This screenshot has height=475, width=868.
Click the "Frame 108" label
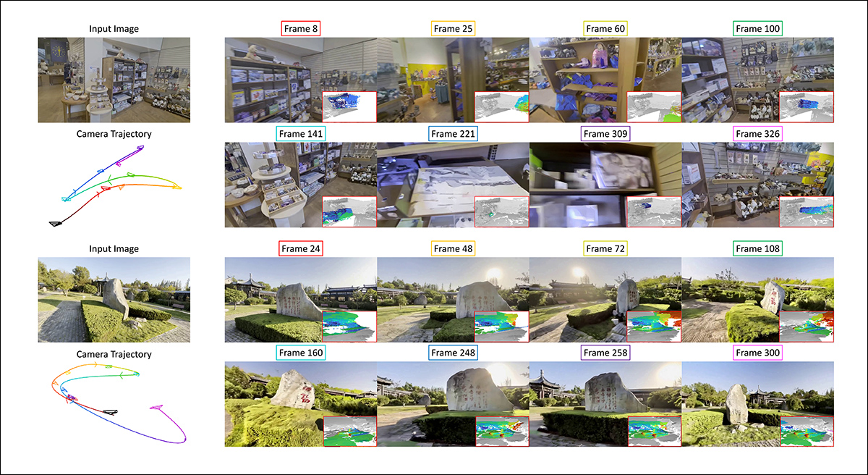pyautogui.click(x=757, y=248)
